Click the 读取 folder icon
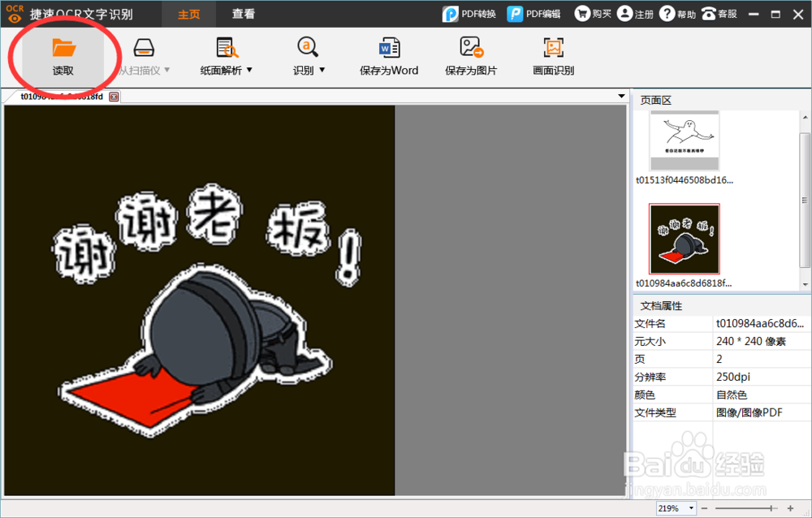Image resolution: width=812 pixels, height=518 pixels. 63,48
